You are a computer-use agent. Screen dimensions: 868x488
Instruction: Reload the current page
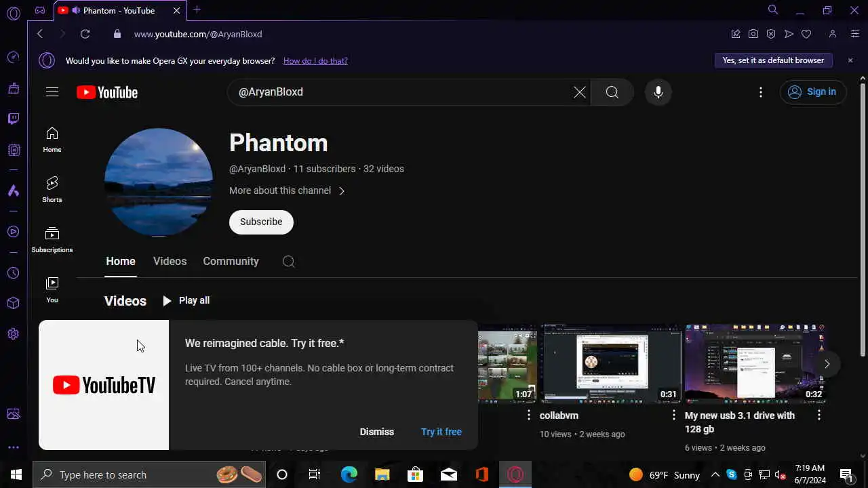tap(85, 34)
